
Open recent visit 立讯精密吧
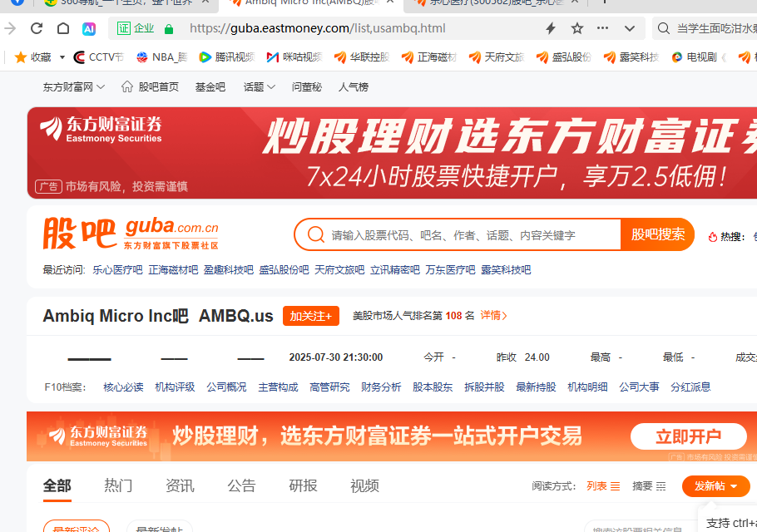[395, 269]
